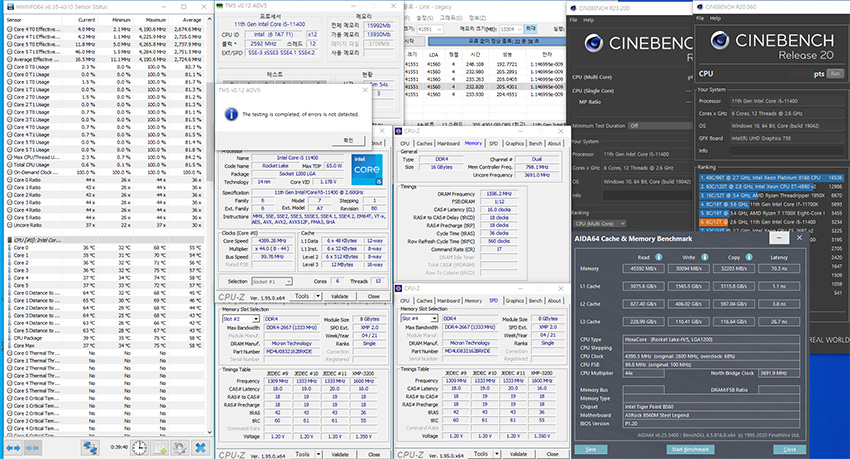Click HWiNFO sensor list scrollbar down arrow

210,432
